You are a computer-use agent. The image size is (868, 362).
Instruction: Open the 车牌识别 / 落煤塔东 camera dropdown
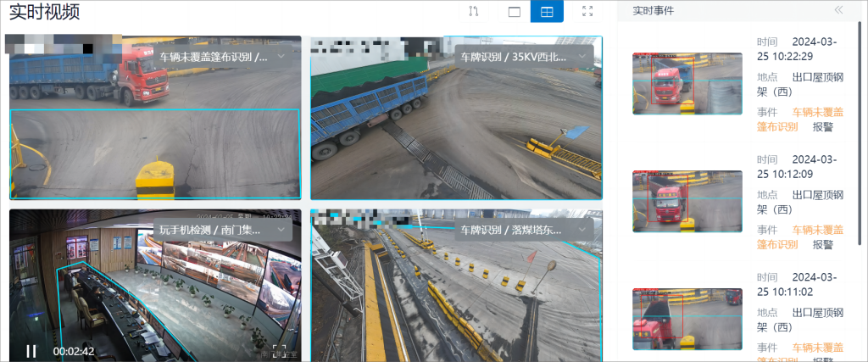[581, 230]
